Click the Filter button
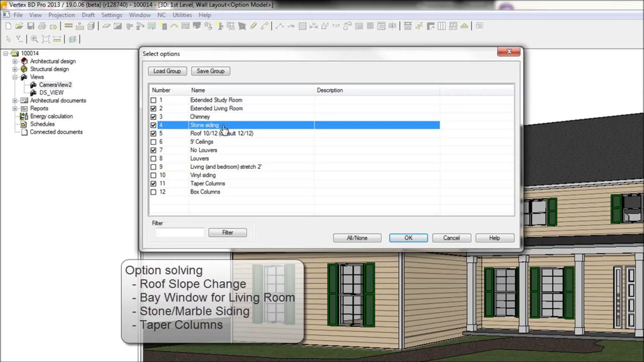The height and width of the screenshot is (362, 644). pyautogui.click(x=227, y=232)
